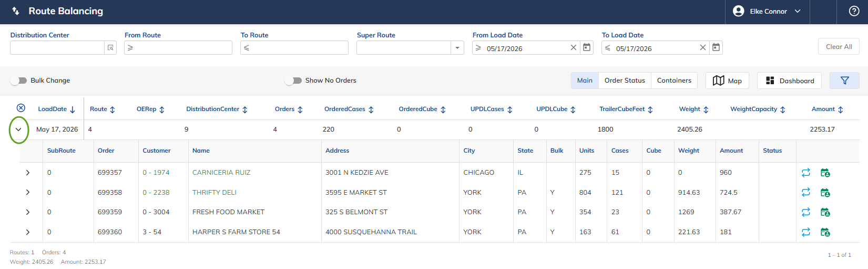Screen dimensions: 868x269
Task: Click the circled X icon above the grid
Action: [21, 108]
